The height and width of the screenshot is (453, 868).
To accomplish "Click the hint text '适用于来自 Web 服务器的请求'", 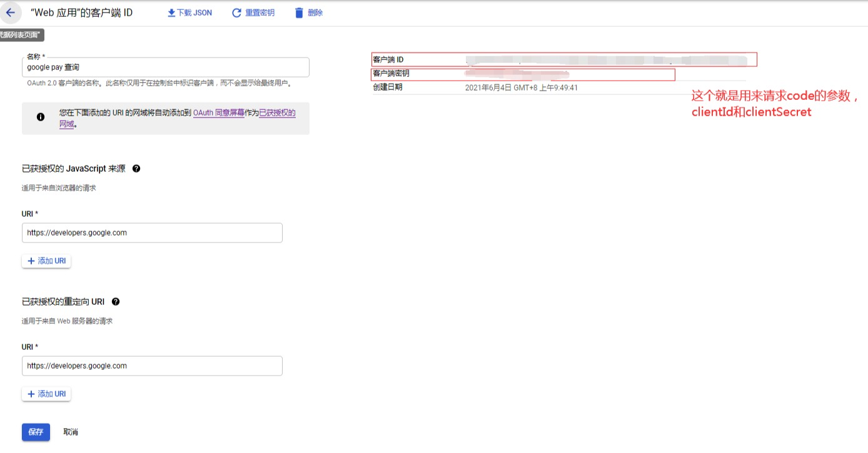I will point(67,321).
